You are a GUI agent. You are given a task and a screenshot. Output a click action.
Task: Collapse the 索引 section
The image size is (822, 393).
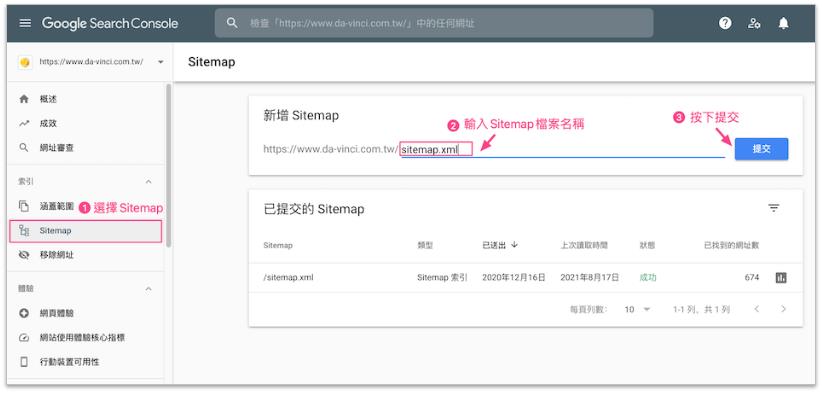(148, 181)
